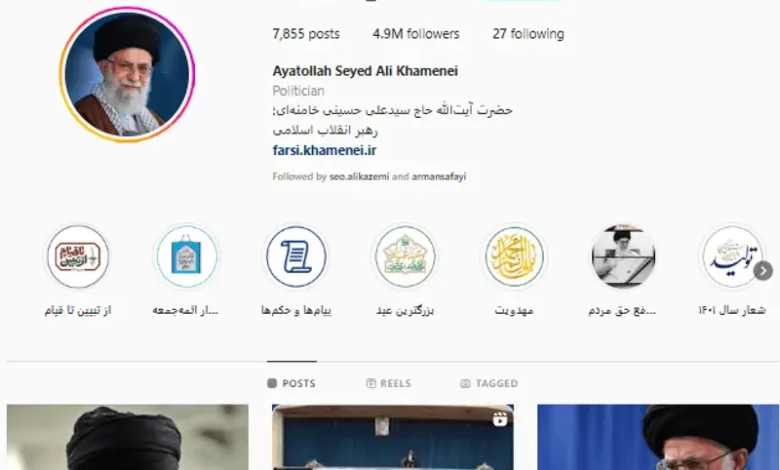Open the 'از تبیین تا قیام' story highlight

(78, 257)
